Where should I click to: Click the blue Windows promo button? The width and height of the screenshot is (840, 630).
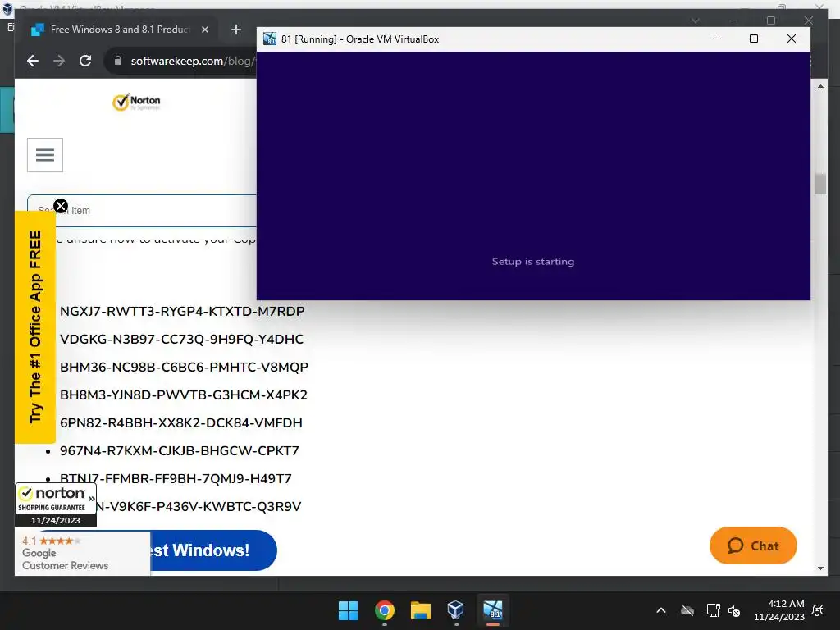(213, 550)
